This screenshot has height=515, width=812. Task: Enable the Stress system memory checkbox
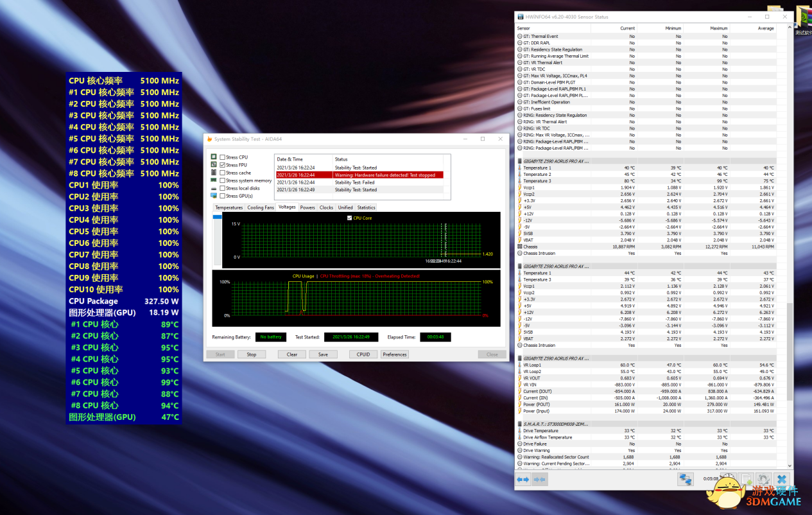click(222, 180)
